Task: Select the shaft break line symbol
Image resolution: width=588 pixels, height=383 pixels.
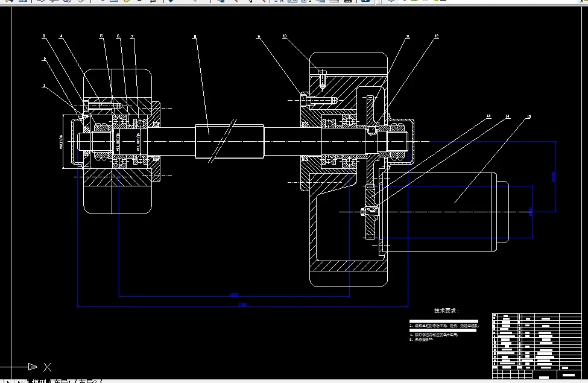Action: pos(223,141)
